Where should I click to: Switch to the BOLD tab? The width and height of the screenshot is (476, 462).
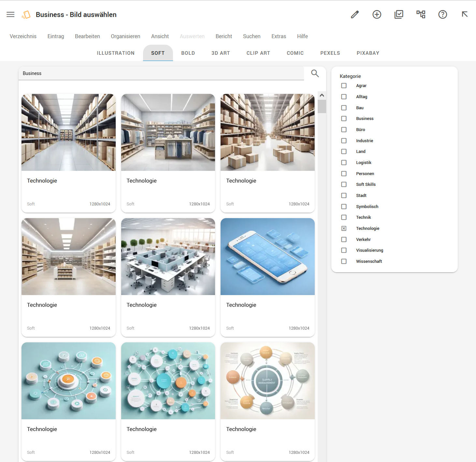tap(188, 53)
